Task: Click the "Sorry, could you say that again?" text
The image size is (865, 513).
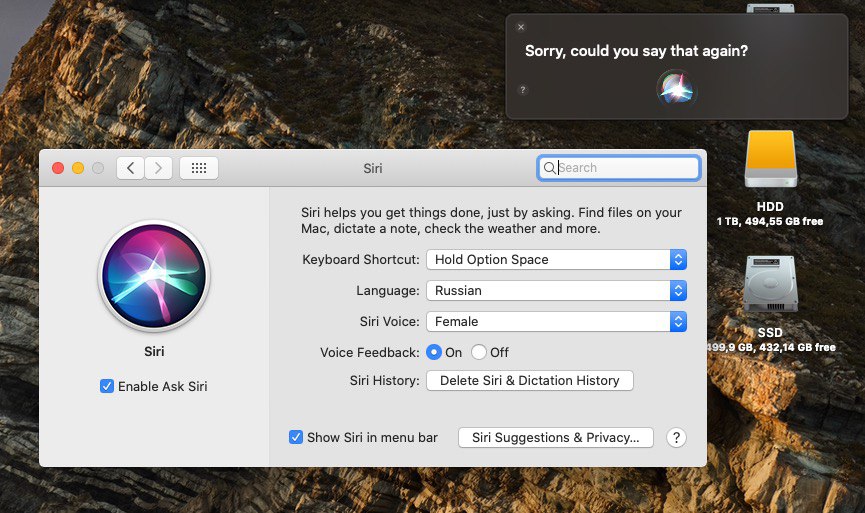Action: [636, 51]
